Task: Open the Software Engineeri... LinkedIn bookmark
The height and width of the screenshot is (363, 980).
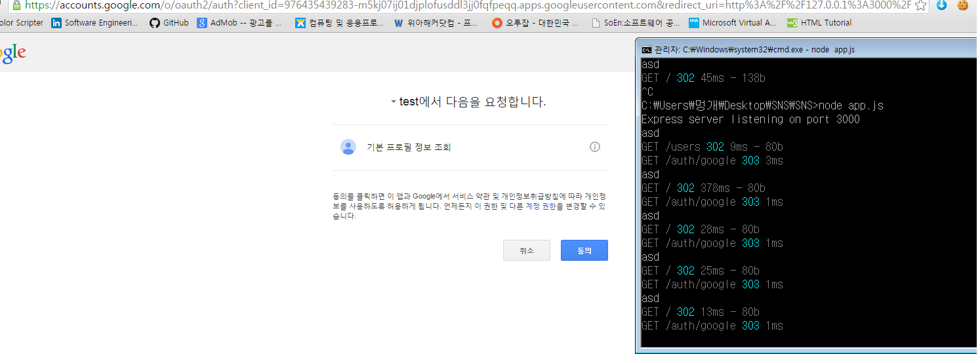Action: pos(95,23)
